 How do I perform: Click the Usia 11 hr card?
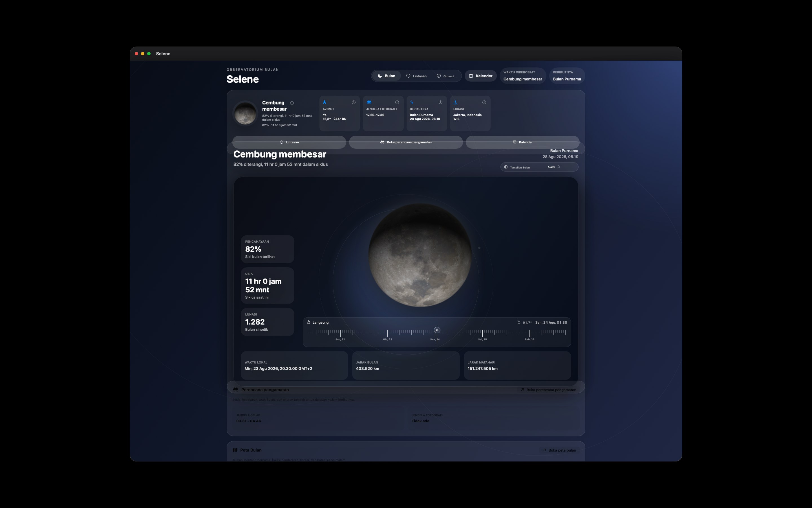coord(267,286)
